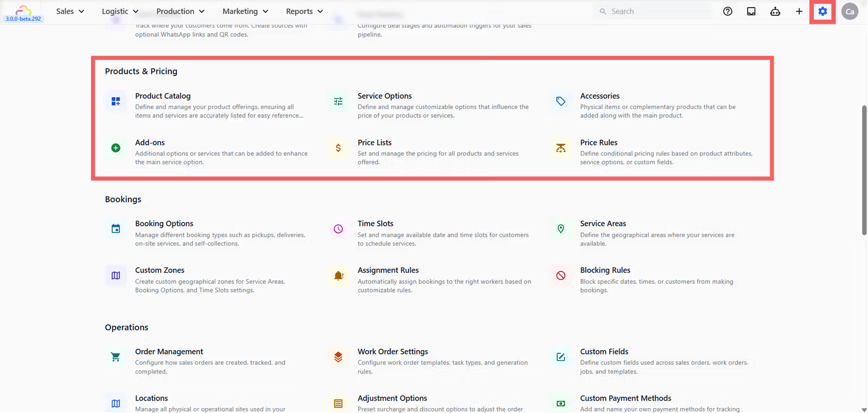868x413 pixels.
Task: Click the 'Bookings' section heading
Action: pos(123,199)
